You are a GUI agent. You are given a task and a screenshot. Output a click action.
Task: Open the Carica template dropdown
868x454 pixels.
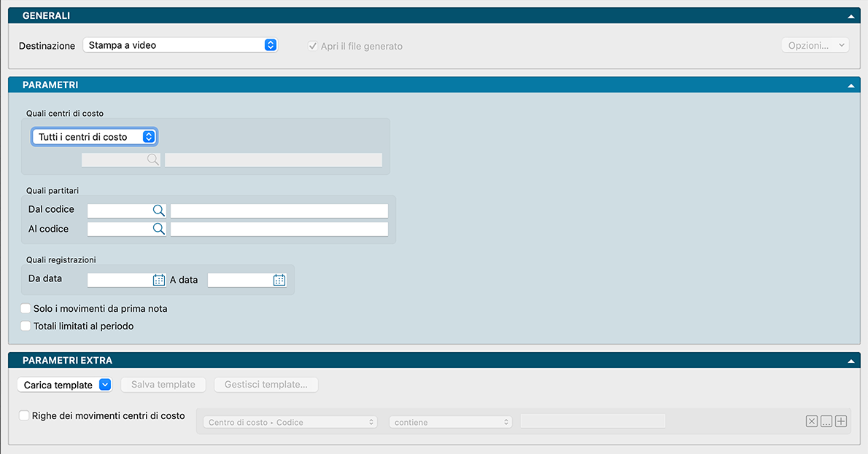point(64,385)
